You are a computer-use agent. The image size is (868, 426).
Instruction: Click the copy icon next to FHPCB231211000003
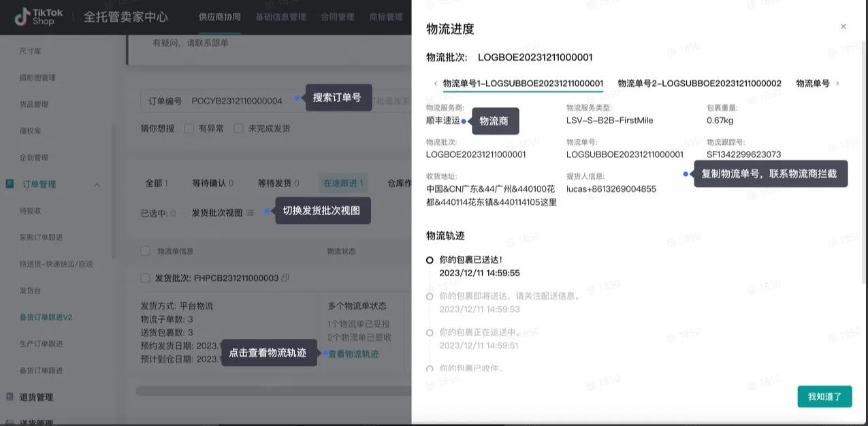[285, 278]
